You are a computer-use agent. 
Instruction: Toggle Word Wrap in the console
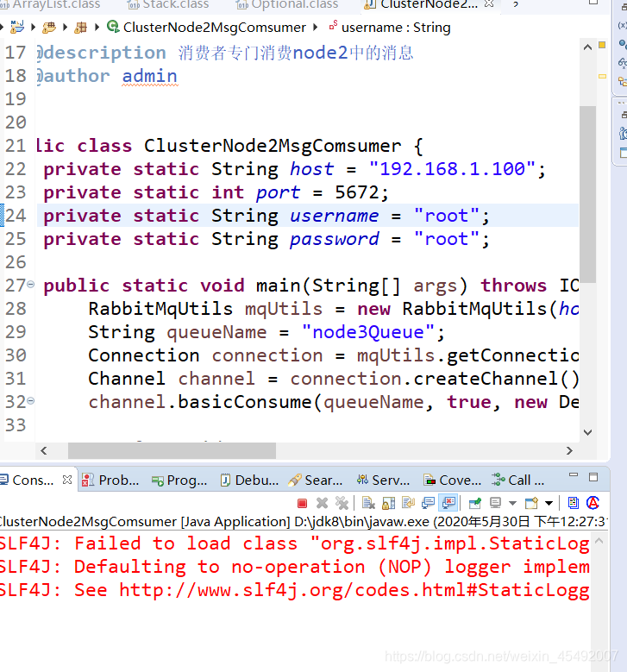pyautogui.click(x=408, y=503)
